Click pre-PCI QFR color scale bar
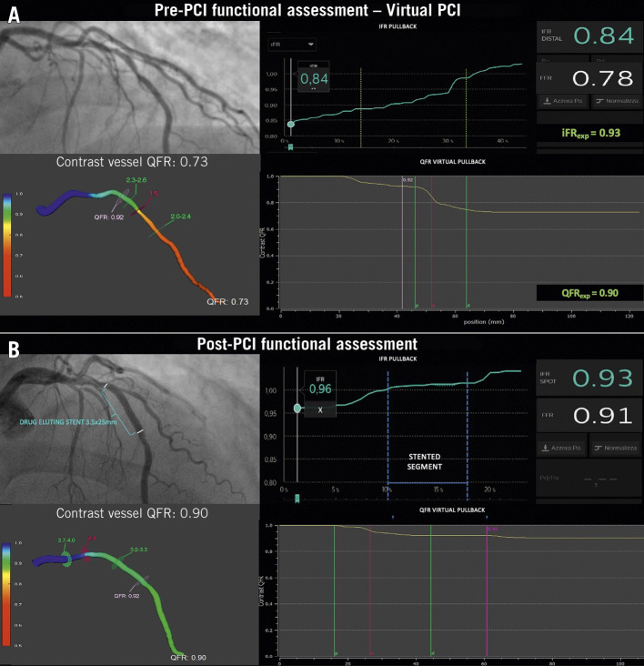The image size is (644, 666). pos(8,244)
